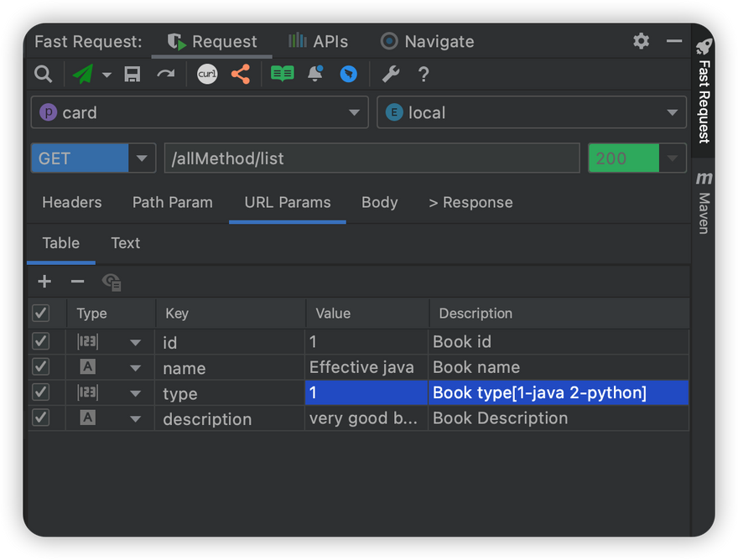This screenshot has height=560, width=738.
Task: Click the cURL copy icon
Action: (x=207, y=75)
